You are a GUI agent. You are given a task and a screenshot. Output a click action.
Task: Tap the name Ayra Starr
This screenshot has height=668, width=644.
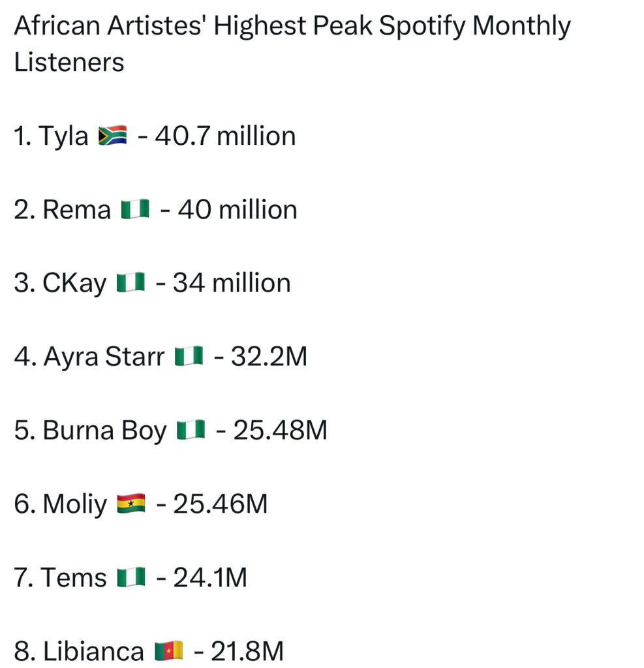point(104,357)
